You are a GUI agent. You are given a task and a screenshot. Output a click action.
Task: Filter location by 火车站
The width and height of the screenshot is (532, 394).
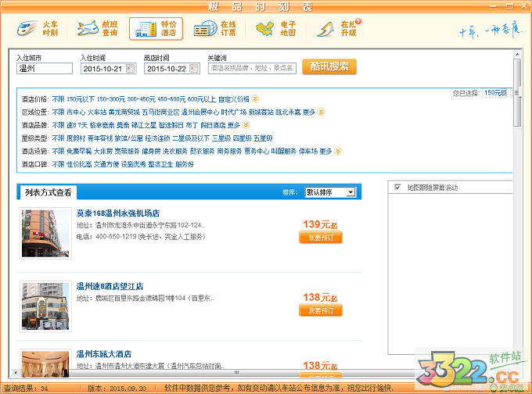tap(97, 113)
